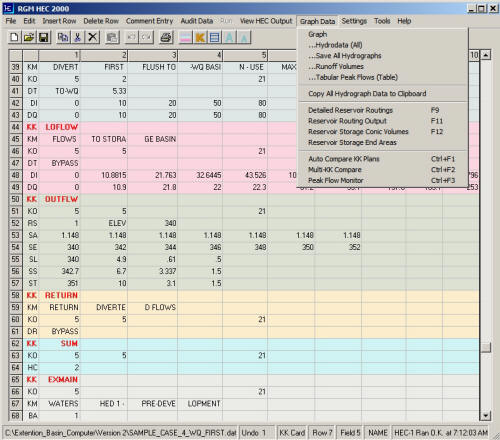
Task: Open the Settings menu
Action: point(354,21)
